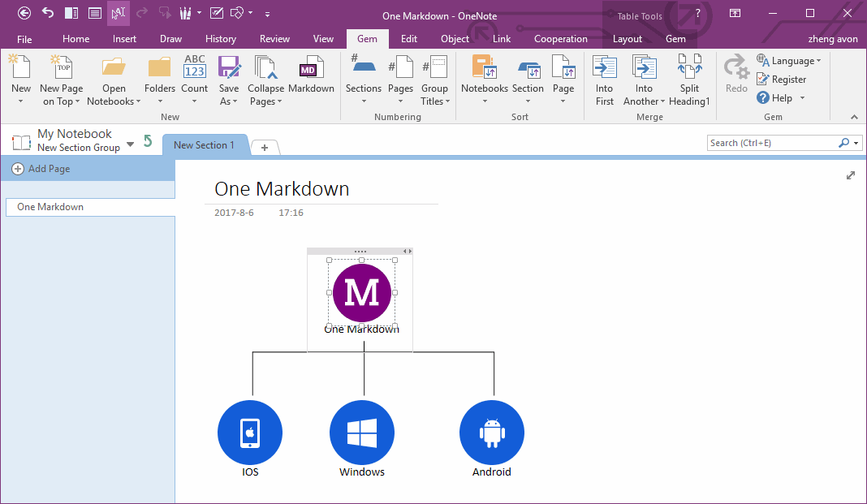Viewport: 867px width, 504px height.
Task: Switch to the Home tab
Action: pyautogui.click(x=75, y=39)
